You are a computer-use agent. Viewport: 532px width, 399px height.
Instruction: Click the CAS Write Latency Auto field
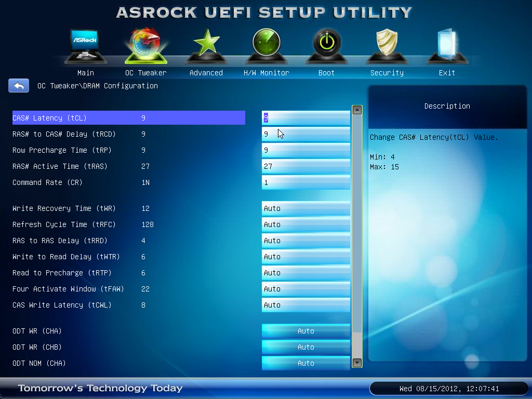coord(306,305)
